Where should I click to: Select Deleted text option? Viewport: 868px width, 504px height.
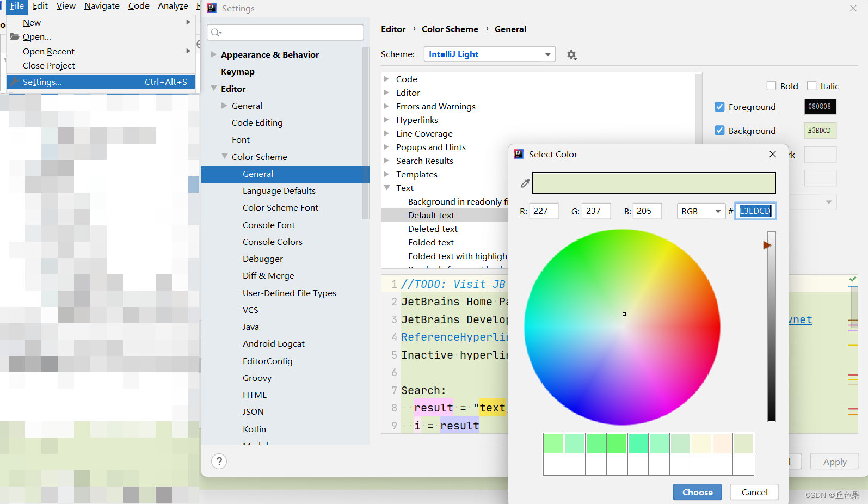pyautogui.click(x=433, y=229)
